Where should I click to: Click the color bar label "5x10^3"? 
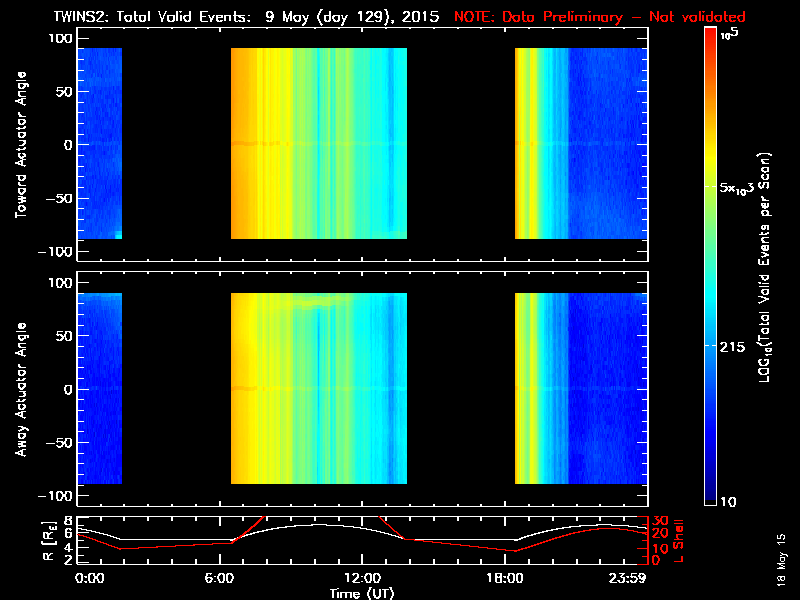(736, 188)
